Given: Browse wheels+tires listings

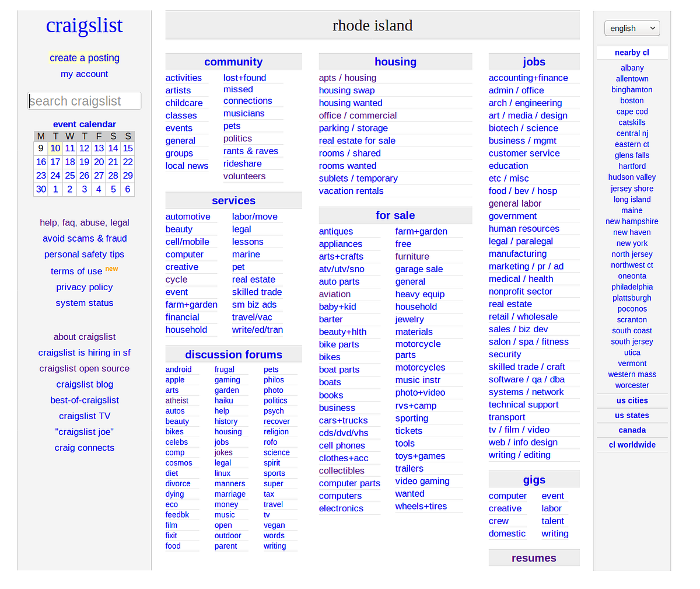Looking at the screenshot, I should click(421, 506).
